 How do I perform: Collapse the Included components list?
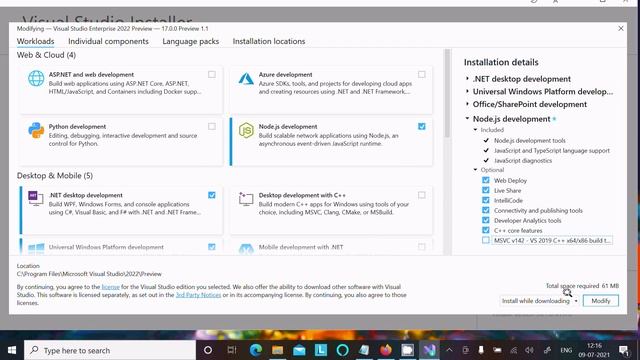pyautogui.click(x=476, y=130)
